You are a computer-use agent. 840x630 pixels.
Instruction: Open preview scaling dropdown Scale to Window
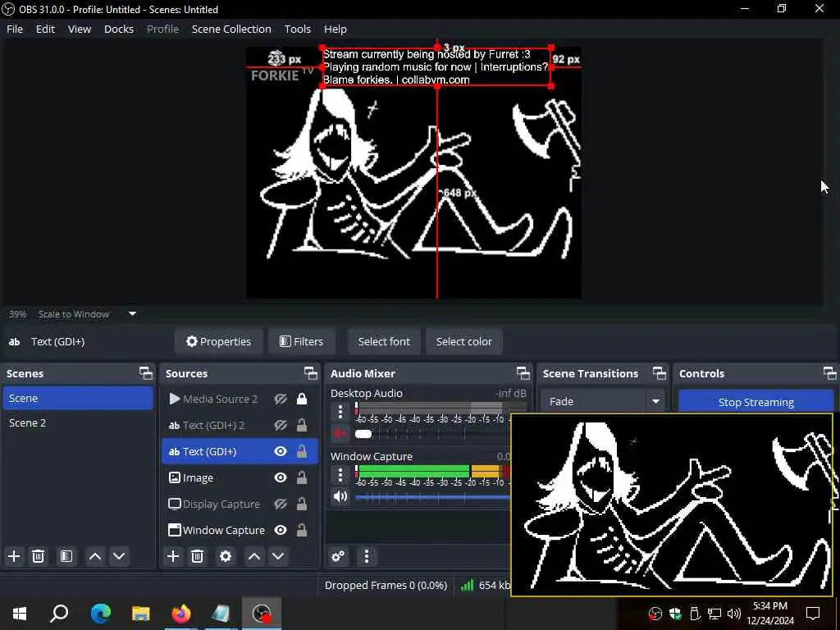point(87,314)
